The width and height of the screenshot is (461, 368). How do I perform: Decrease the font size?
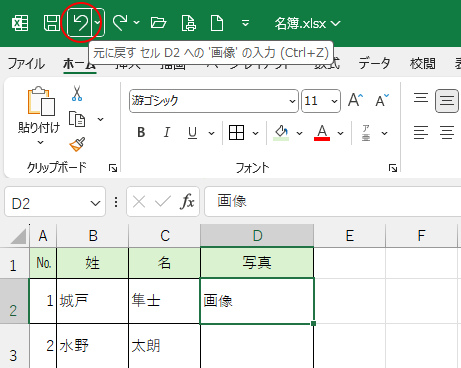pos(382,100)
